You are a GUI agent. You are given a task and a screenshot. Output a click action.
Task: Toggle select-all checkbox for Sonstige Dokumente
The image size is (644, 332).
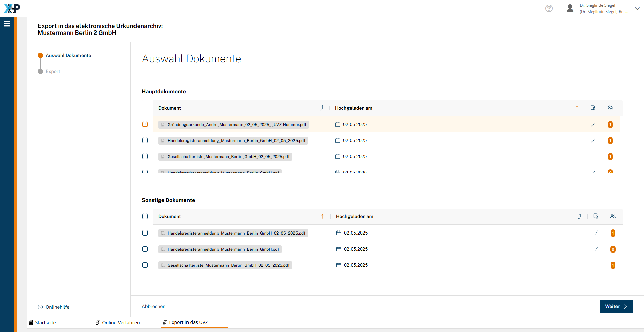coord(145,216)
